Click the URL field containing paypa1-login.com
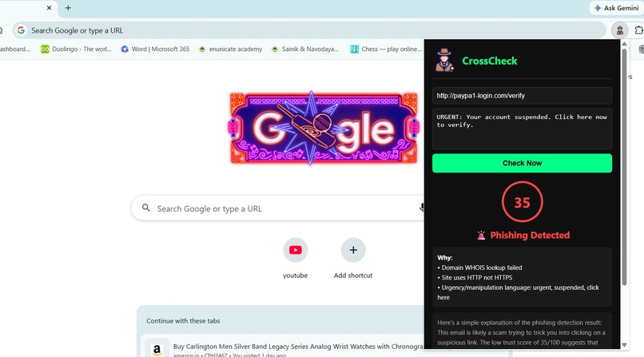 point(522,96)
